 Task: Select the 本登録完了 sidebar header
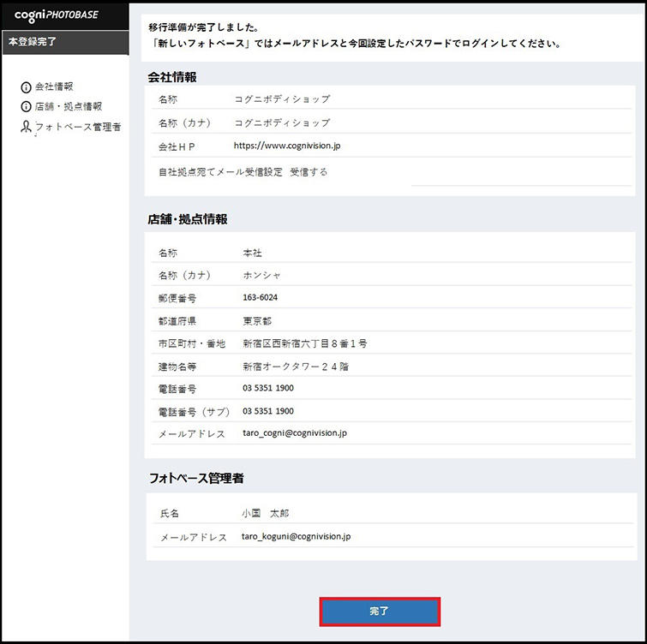coord(66,42)
